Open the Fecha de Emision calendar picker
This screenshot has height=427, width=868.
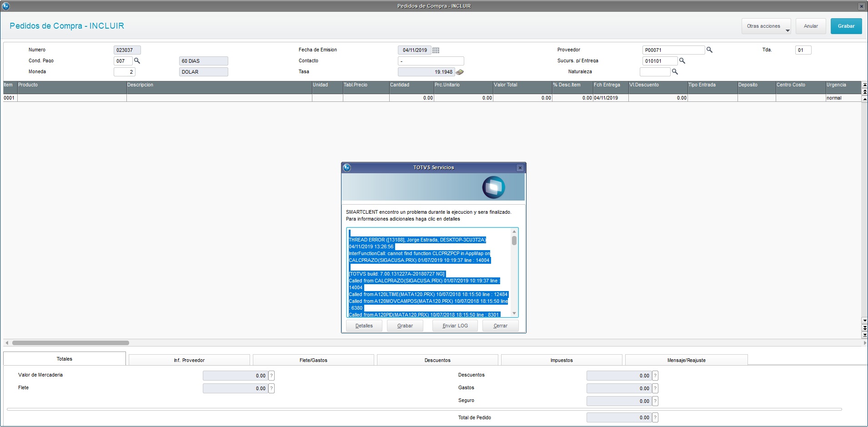tap(436, 50)
